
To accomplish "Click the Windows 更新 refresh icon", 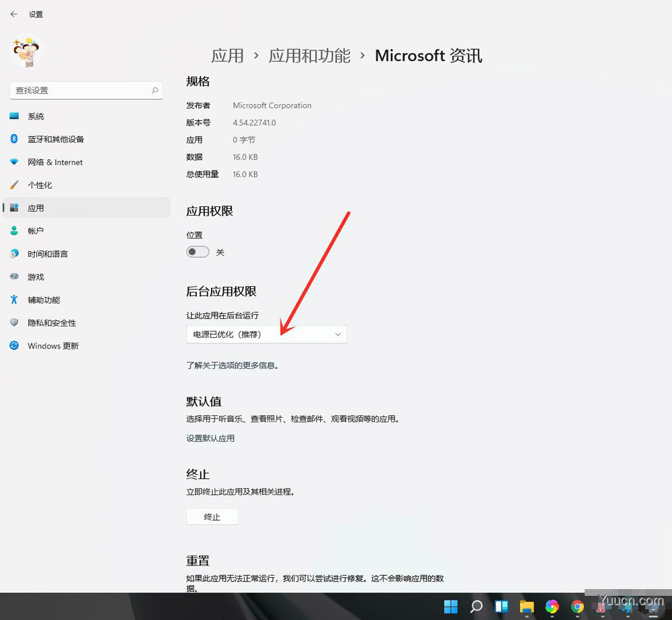I will point(14,345).
